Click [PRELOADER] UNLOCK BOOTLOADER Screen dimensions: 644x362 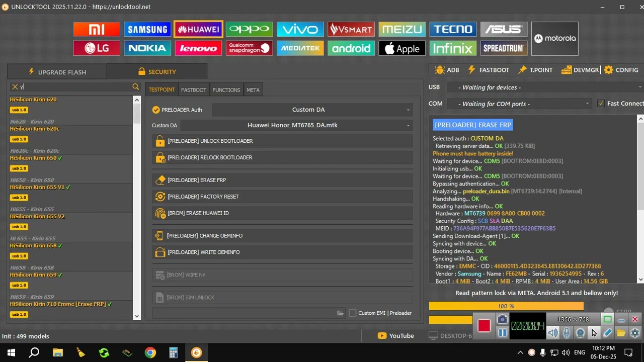point(283,141)
